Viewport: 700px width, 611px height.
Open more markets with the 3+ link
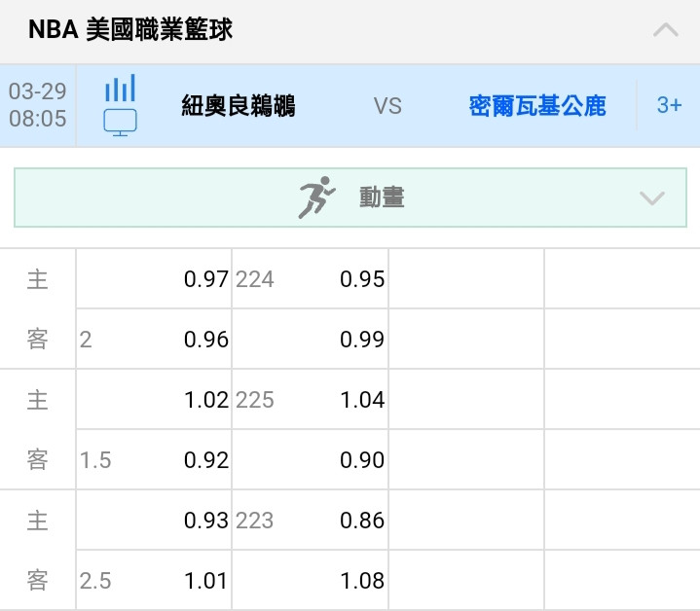click(x=669, y=105)
